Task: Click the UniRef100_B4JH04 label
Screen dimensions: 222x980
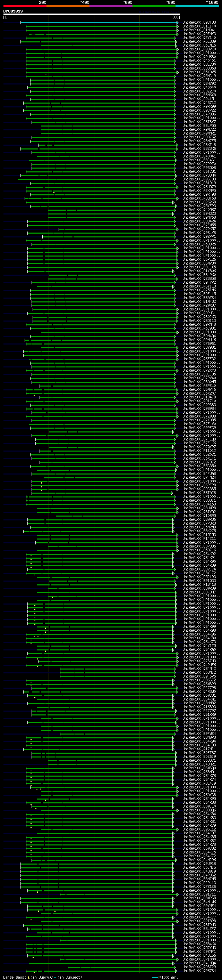Action: click(x=199, y=963)
